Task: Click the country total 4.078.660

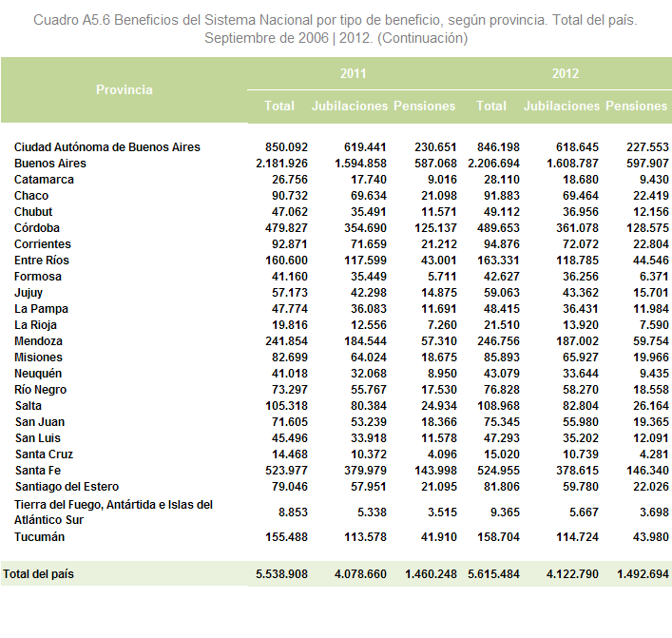Action: (360, 574)
